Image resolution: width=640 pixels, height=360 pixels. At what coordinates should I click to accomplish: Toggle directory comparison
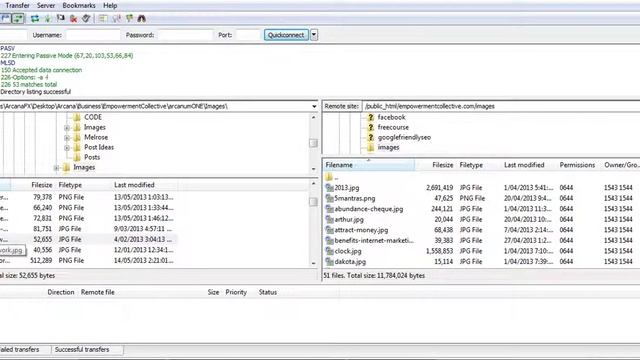coord(117,18)
